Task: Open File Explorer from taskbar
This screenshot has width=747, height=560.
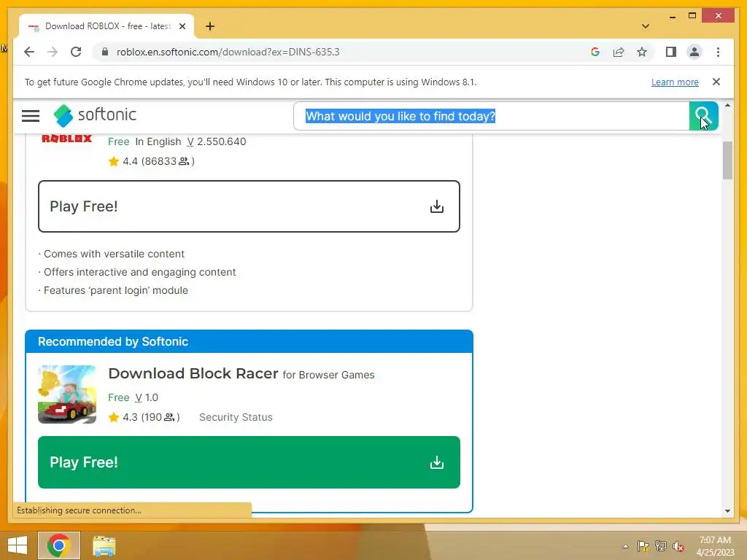Action: coord(104,545)
